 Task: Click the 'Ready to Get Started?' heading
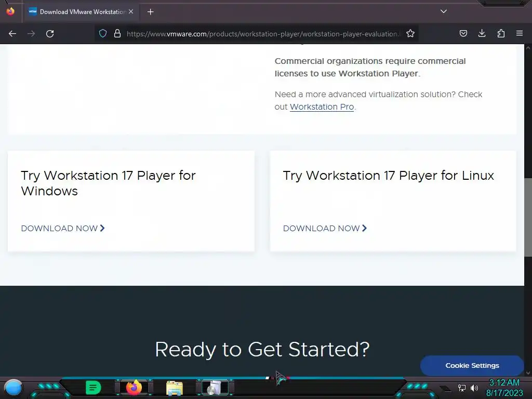click(x=262, y=350)
